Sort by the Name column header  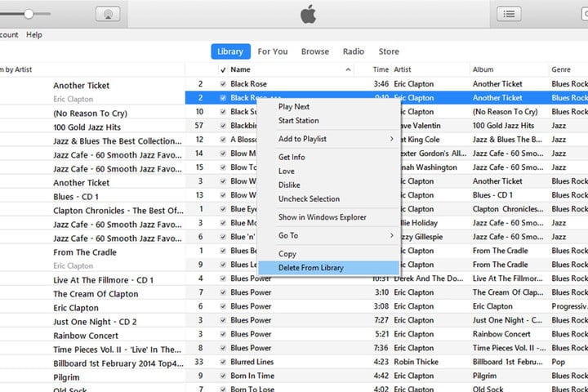240,69
